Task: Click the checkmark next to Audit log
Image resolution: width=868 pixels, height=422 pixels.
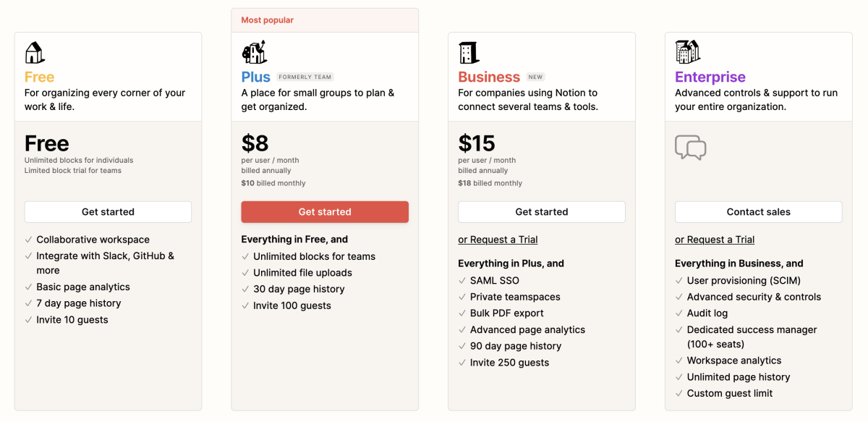Action: click(x=679, y=313)
